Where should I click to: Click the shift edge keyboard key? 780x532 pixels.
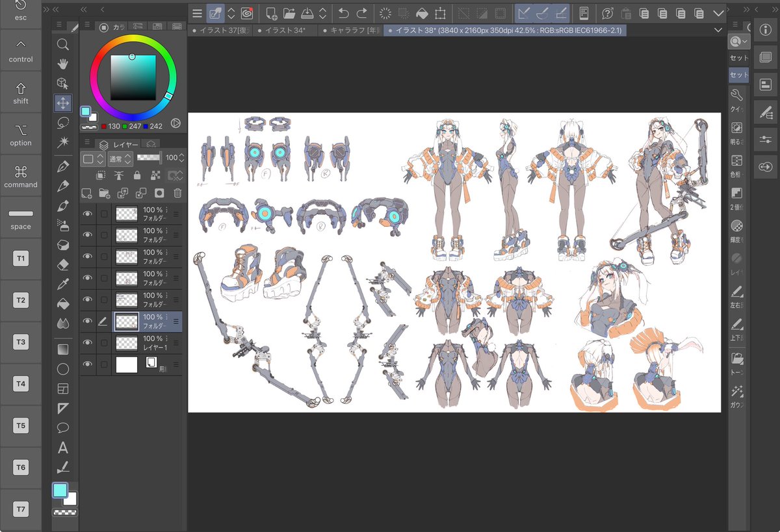[x=21, y=93]
